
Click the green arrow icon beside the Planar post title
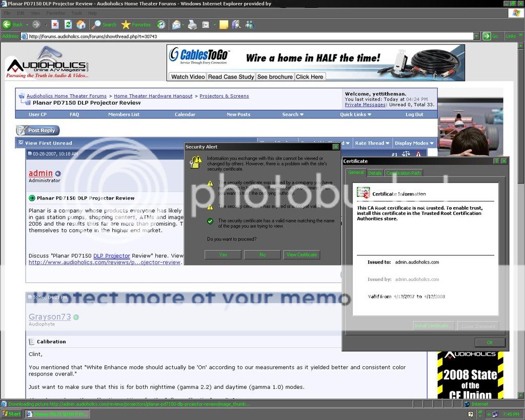32,198
